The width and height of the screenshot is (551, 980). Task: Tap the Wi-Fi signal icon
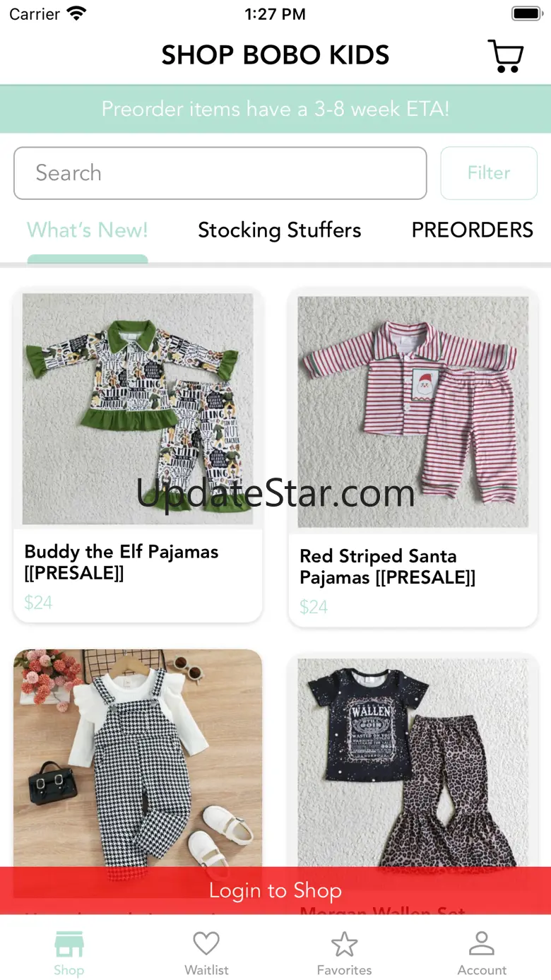point(76,13)
